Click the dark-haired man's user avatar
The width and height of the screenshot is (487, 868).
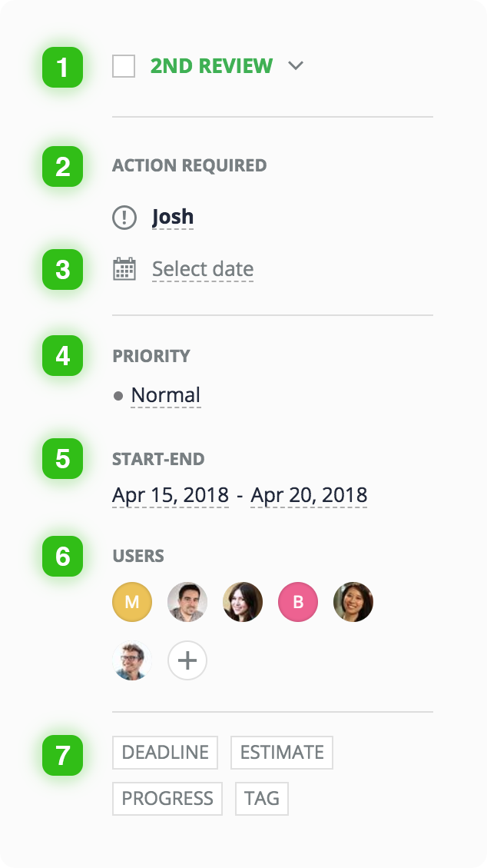[187, 602]
